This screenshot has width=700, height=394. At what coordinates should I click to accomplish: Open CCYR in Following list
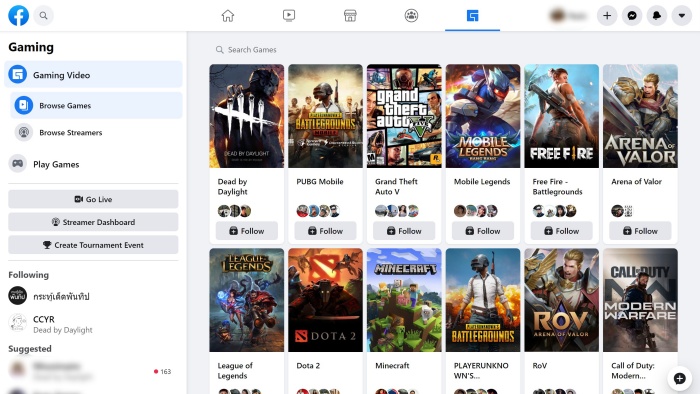93,323
